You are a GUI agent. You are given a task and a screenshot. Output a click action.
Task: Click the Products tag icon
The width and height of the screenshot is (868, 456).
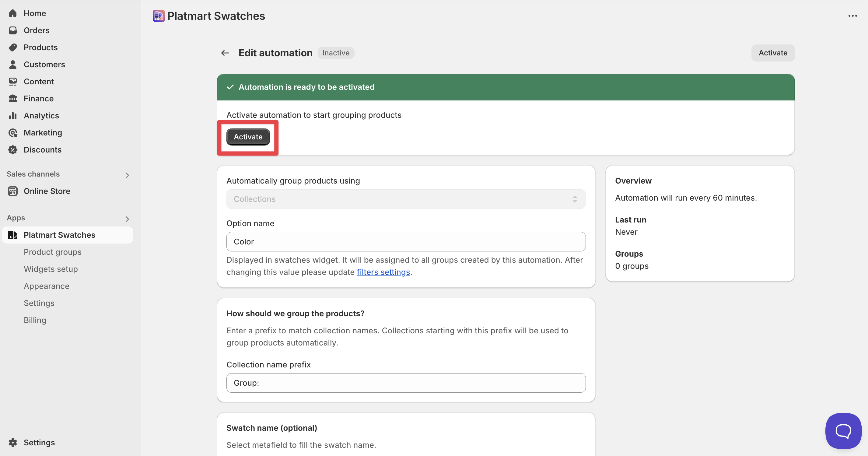13,47
